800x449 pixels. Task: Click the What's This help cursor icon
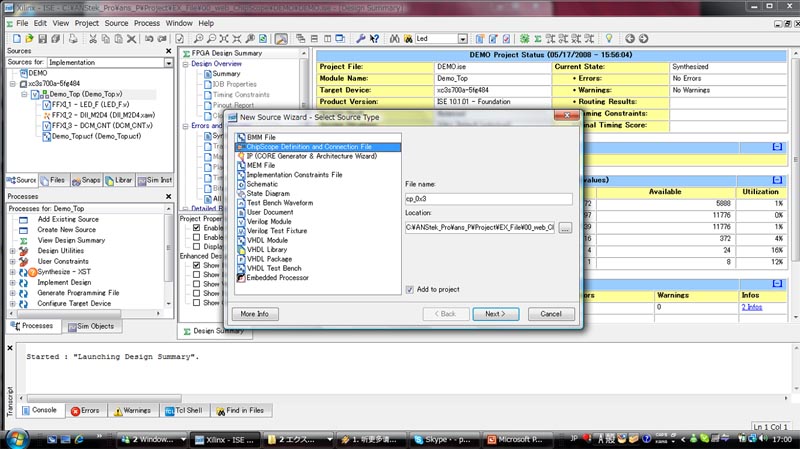(374, 39)
